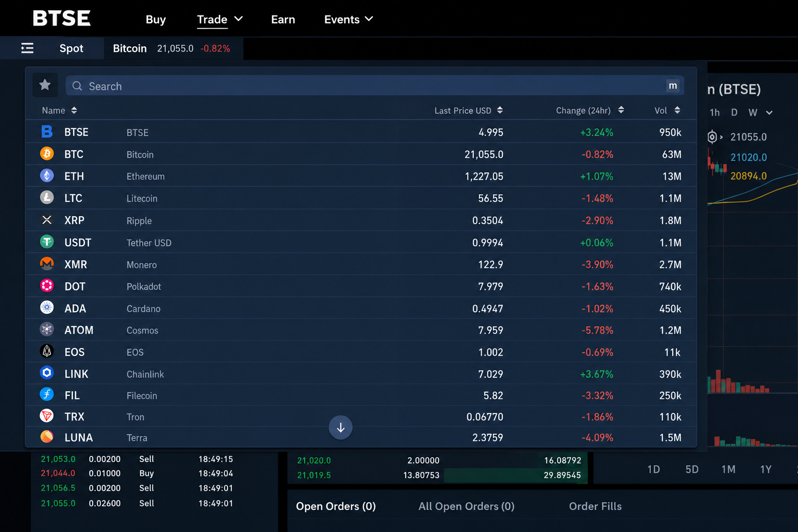Screen dimensions: 798x532
Task: Select the Ethereum name label
Action: [x=145, y=177]
